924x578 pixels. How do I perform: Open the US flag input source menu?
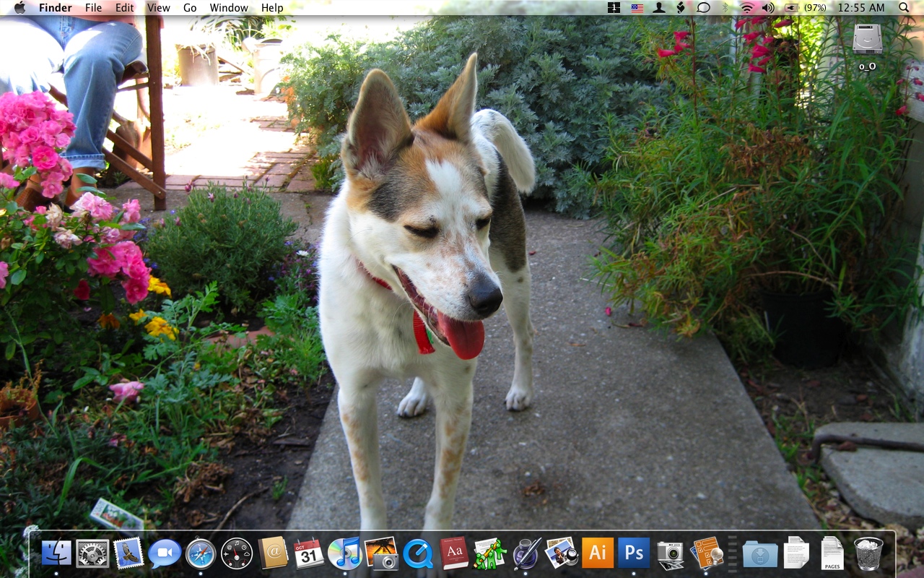tap(637, 7)
